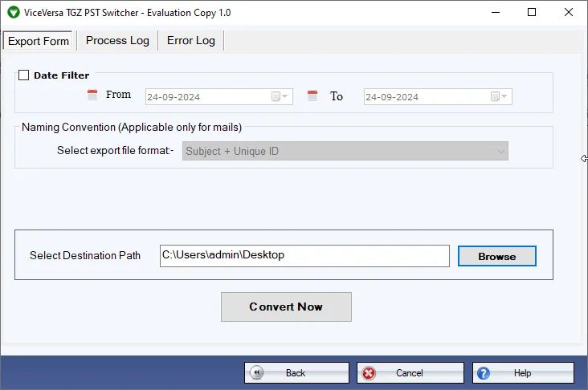Open the Error Log tab
This screenshot has height=390, width=588.
[x=191, y=40]
